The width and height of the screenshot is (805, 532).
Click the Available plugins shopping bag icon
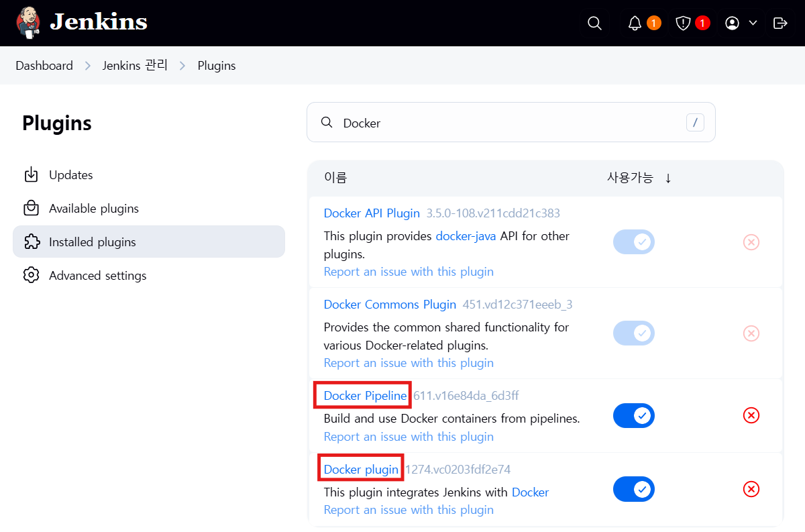click(31, 209)
